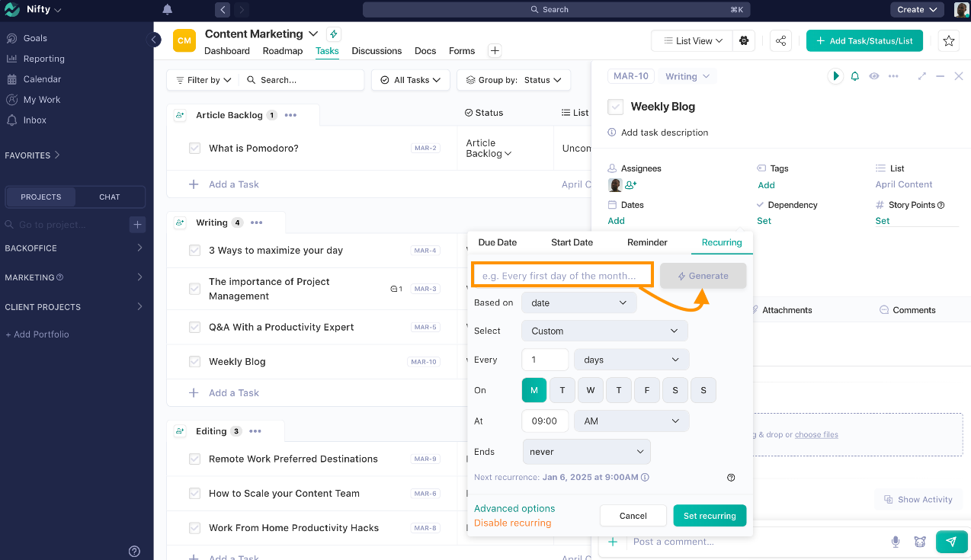This screenshot has height=560, width=971.
Task: Toggle task watch eye icon
Action: tap(874, 76)
